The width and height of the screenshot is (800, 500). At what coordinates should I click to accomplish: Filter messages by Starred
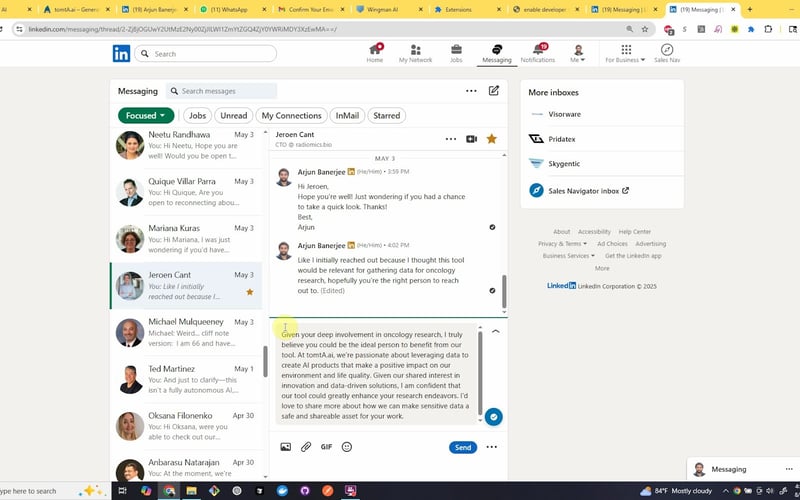(x=386, y=115)
